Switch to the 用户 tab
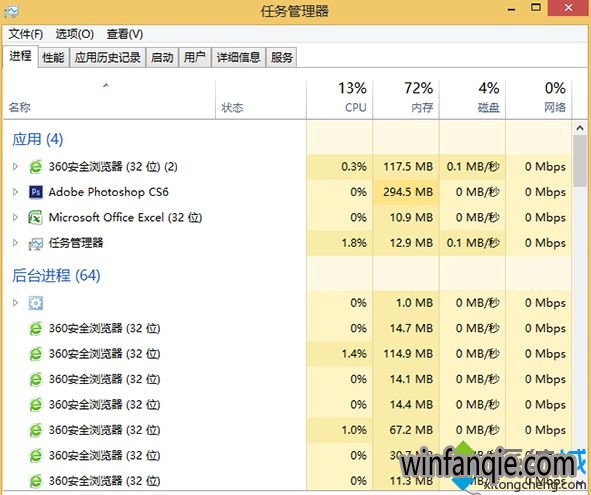 coord(194,57)
